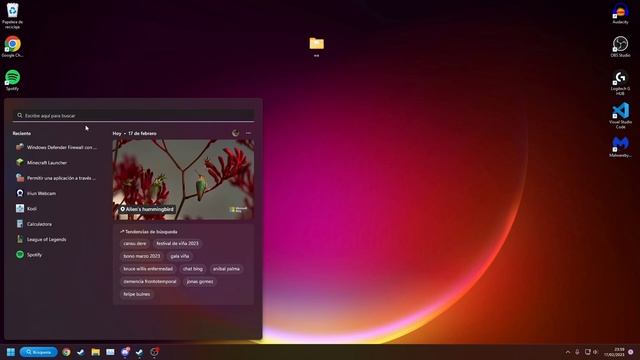Open the Spotify desktop shortcut
This screenshot has height=360, width=640.
pyautogui.click(x=13, y=80)
